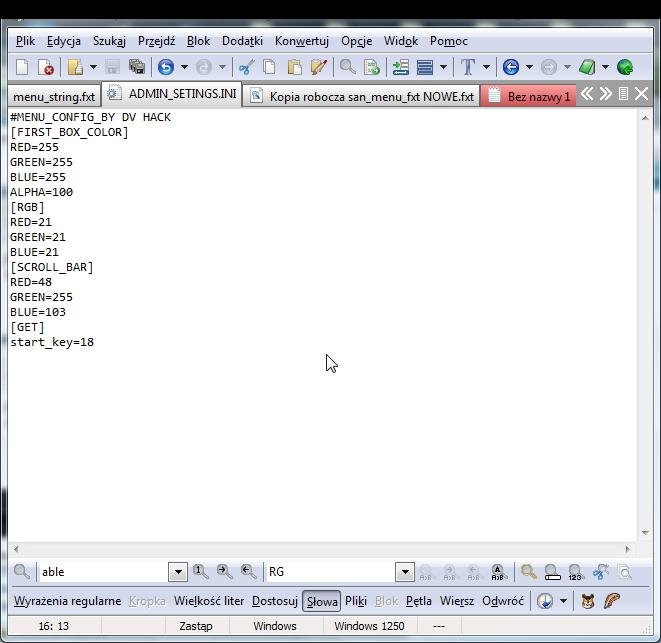The width and height of the screenshot is (661, 643).
Task: Toggle the Wyrażenia regularne option
Action: tap(67, 601)
